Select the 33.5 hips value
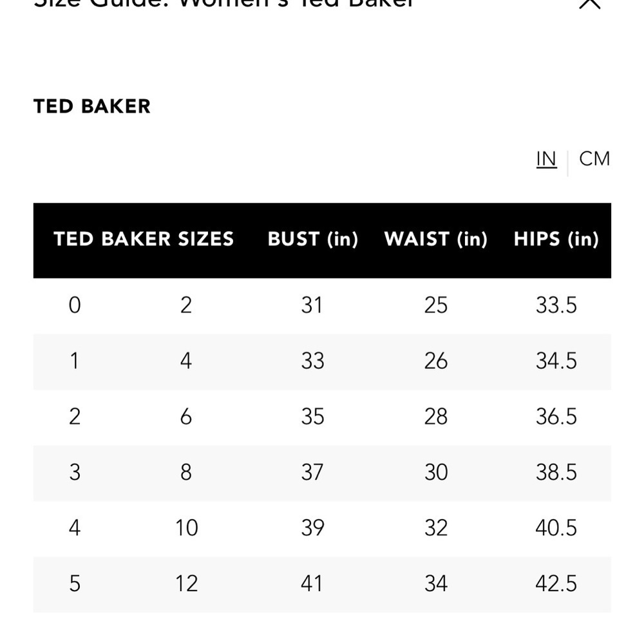This screenshot has width=644, height=644. [x=556, y=305]
